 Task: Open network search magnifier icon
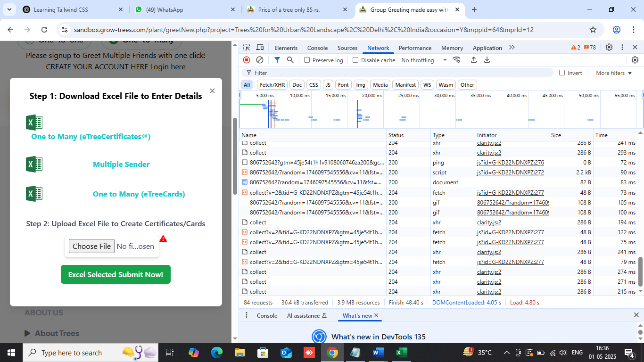(290, 60)
